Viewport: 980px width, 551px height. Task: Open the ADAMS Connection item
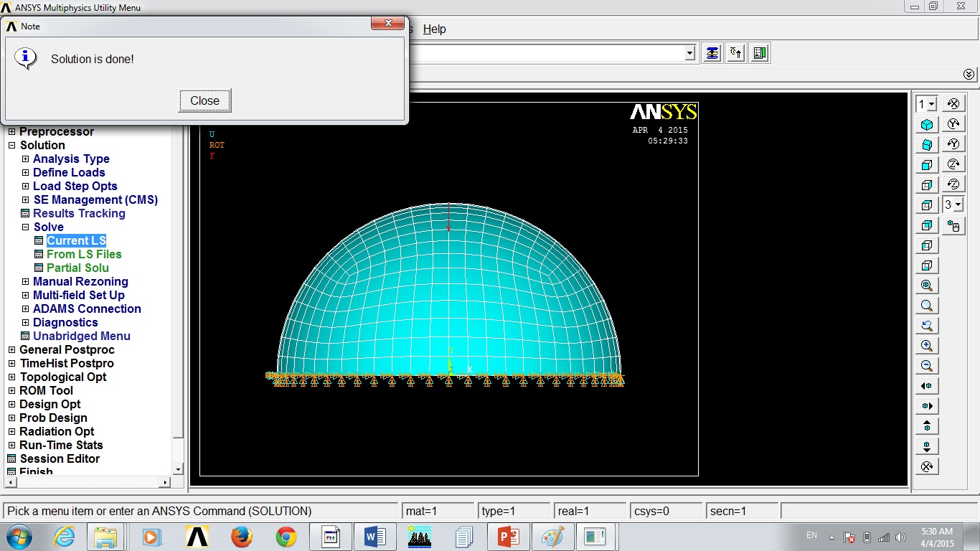coord(87,309)
